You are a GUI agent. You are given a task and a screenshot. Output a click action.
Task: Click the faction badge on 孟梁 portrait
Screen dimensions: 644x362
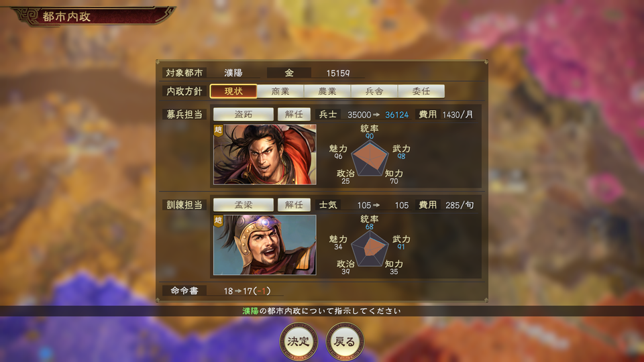click(x=218, y=221)
